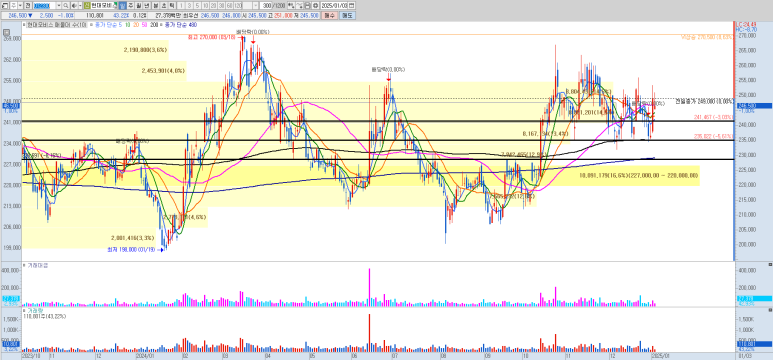Open the calendar picker next to 2025/01/03
The width and height of the screenshot is (773, 360).
point(351,5)
